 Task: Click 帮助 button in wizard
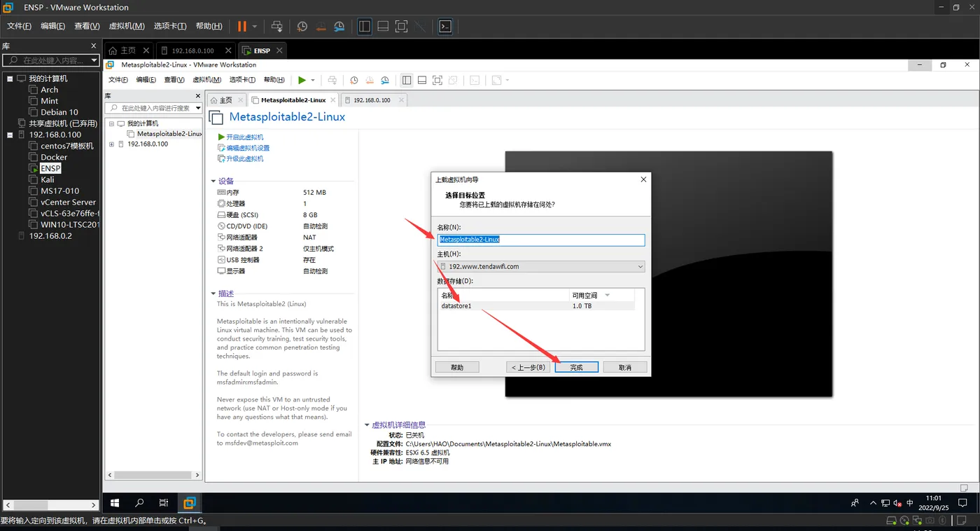(457, 367)
